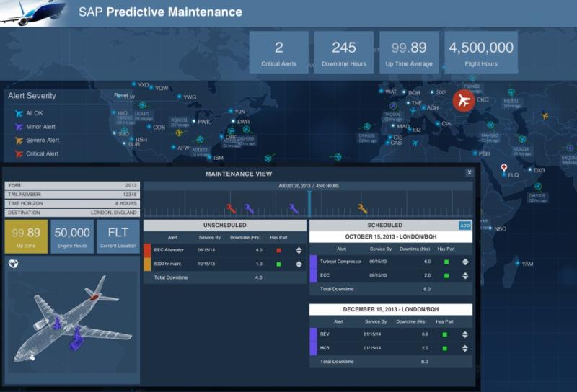577x392 pixels.
Task: Close the Maintenance View panel
Action: pos(470,172)
